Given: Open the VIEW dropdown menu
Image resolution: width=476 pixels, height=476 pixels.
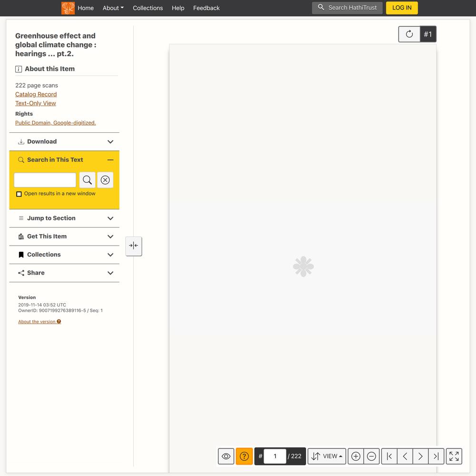Looking at the screenshot, I should click(327, 456).
